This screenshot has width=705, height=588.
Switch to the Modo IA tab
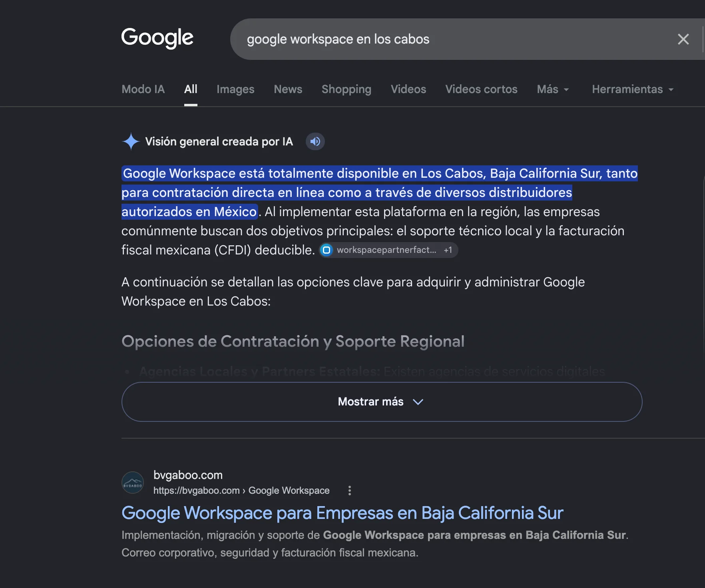tap(143, 89)
